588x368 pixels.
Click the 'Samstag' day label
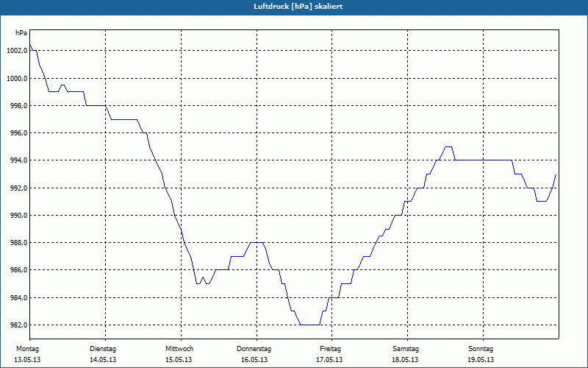[x=406, y=349]
